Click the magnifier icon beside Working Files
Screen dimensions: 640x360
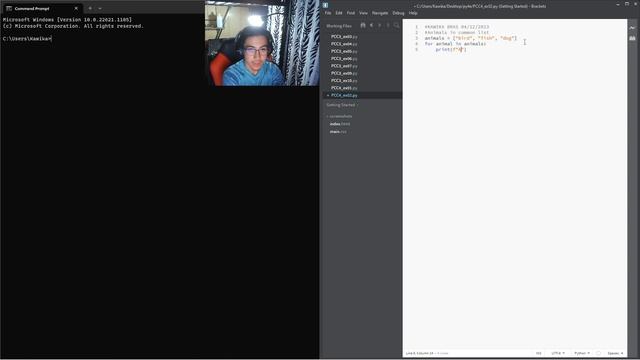tap(396, 25)
